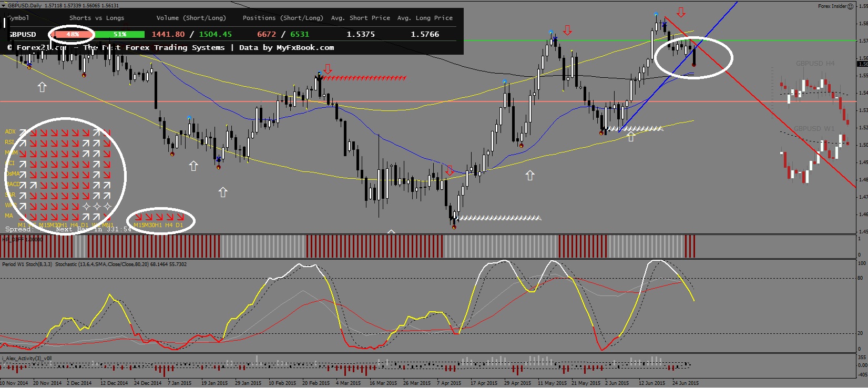This screenshot has height=388, width=868.
Task: Click the HP_DIFF indicator label
Action: (x=22, y=239)
